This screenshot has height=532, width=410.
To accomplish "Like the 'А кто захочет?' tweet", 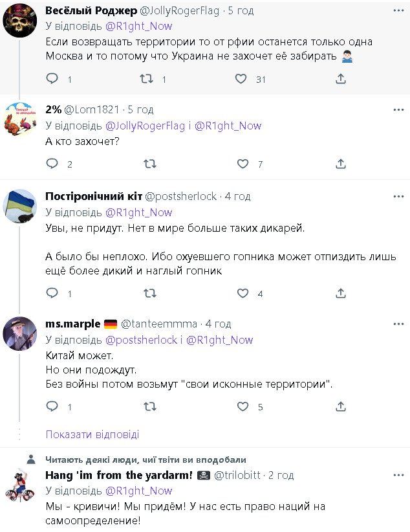I will click(243, 164).
